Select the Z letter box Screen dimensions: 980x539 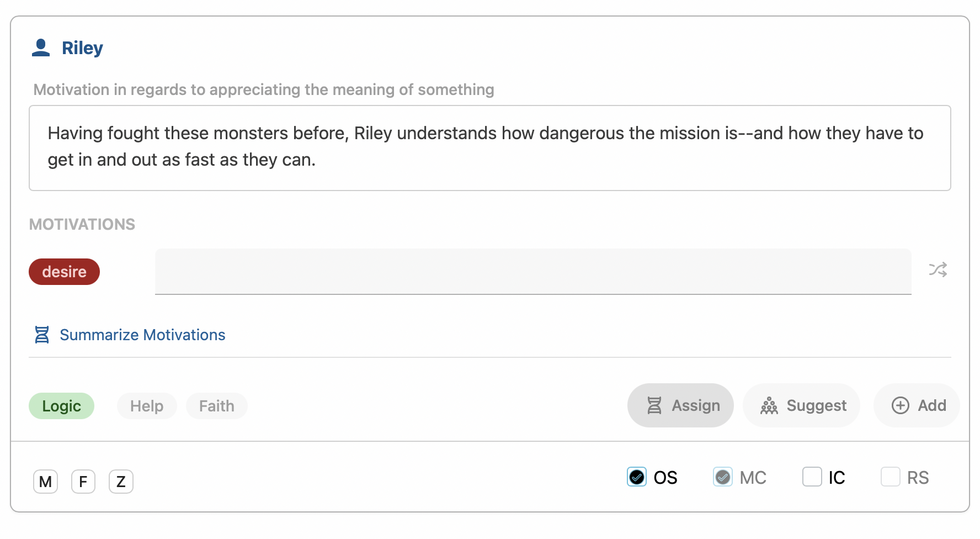pyautogui.click(x=121, y=482)
